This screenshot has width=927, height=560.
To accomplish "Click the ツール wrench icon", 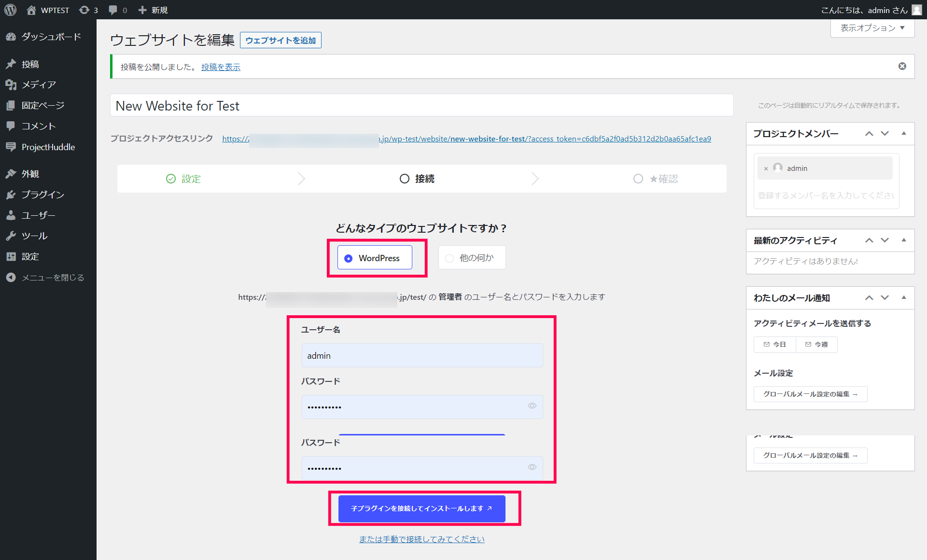I will (11, 236).
